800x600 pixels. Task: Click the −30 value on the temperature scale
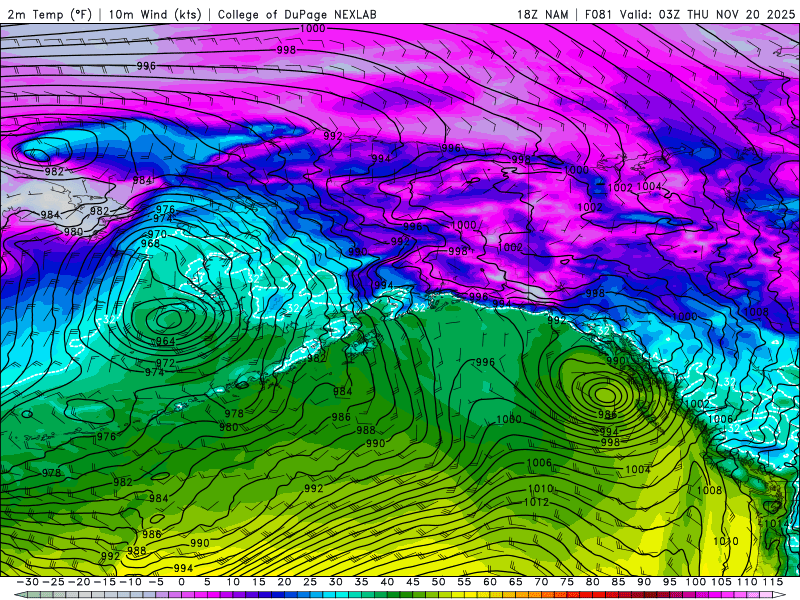[x=28, y=582]
